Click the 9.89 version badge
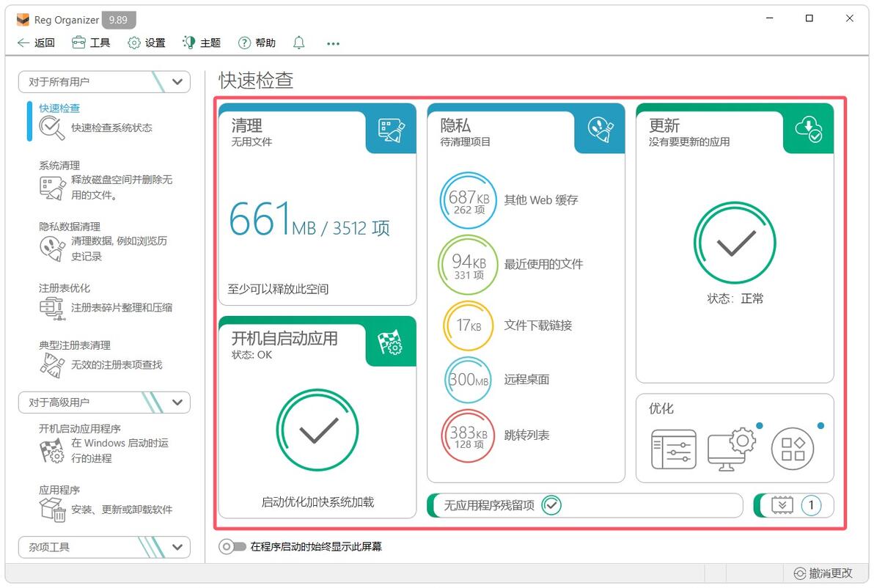 point(118,20)
